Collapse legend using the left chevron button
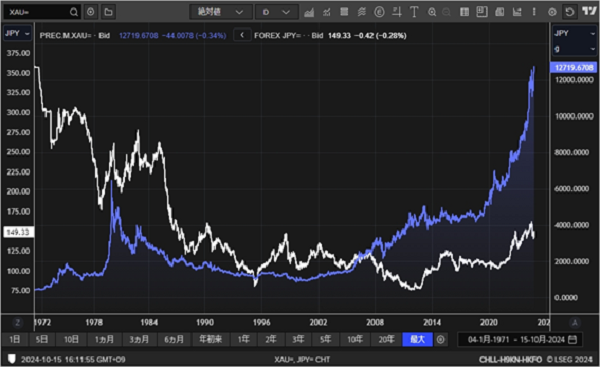Image resolution: width=600 pixels, height=367 pixels. click(242, 35)
